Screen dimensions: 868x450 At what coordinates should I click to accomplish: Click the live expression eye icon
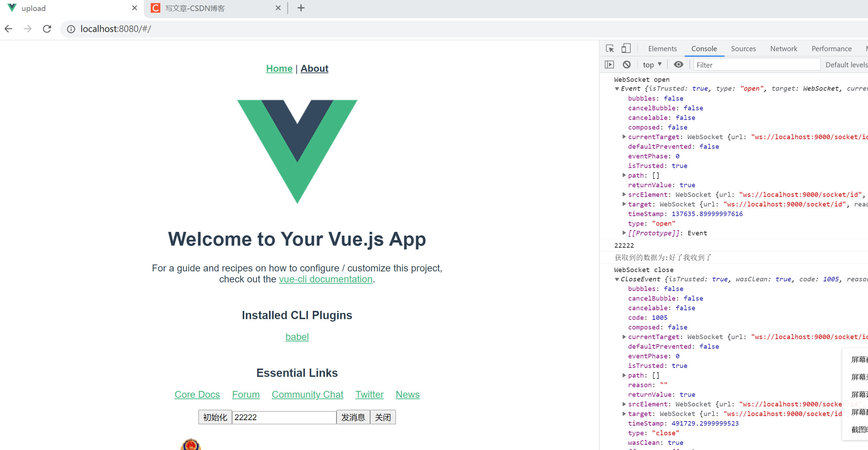[x=678, y=65]
